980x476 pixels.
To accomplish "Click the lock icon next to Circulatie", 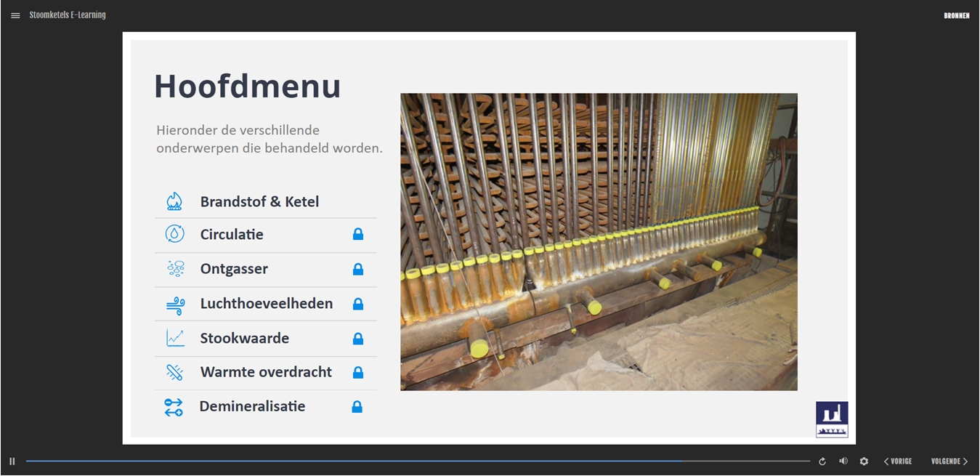I will [x=357, y=234].
